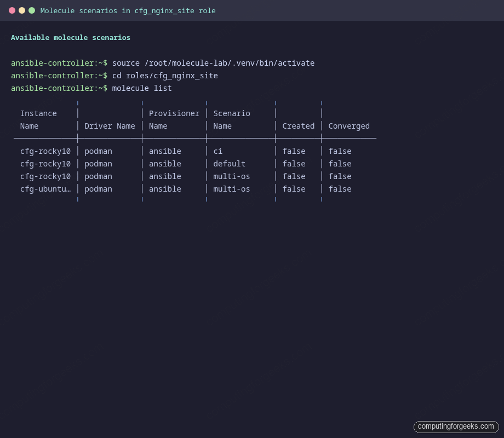Select the cfg-rocky10 instance in the multi-os row
Image resolution: width=504 pixels, height=438 pixels.
(x=45, y=176)
